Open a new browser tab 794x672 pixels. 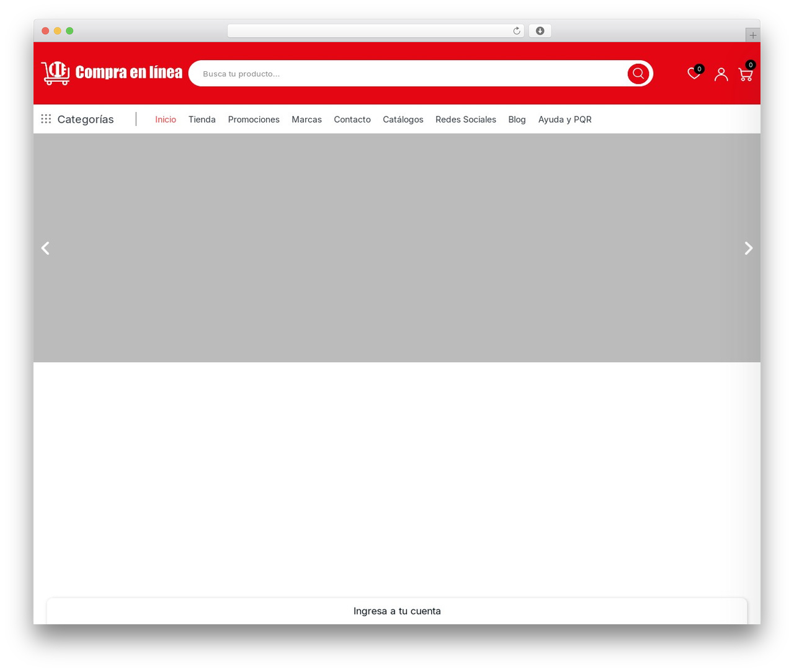(x=753, y=35)
